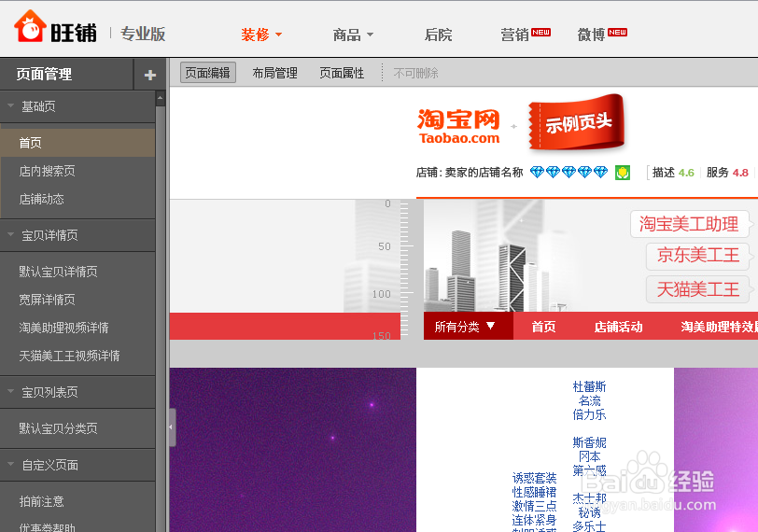Viewport: 758px width, 532px height.
Task: Add a new page with plus icon
Action: pos(150,75)
